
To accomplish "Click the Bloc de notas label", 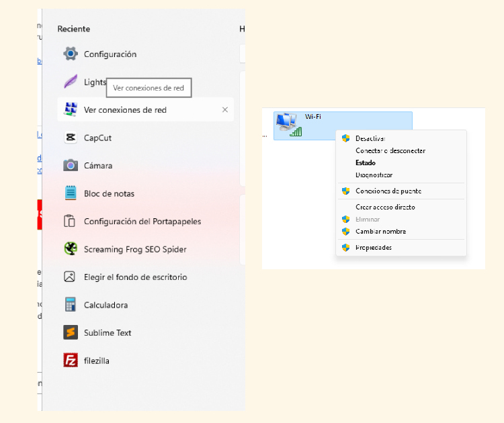I will click(x=109, y=193).
